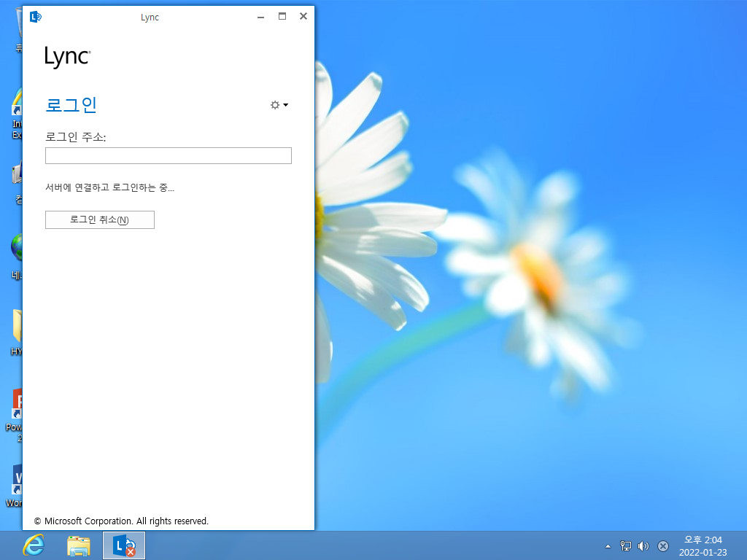Show hidden system tray icons
Screen dimensions: 747x560
(608, 546)
